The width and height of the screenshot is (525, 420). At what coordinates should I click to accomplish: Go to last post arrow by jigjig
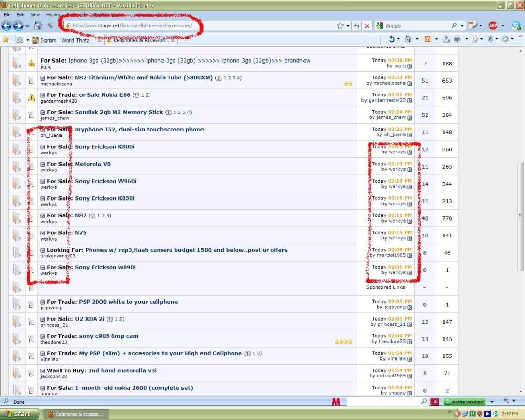(x=409, y=66)
